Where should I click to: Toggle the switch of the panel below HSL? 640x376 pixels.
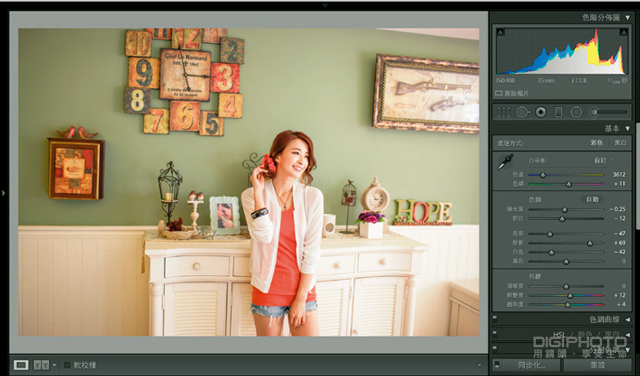pos(495,349)
